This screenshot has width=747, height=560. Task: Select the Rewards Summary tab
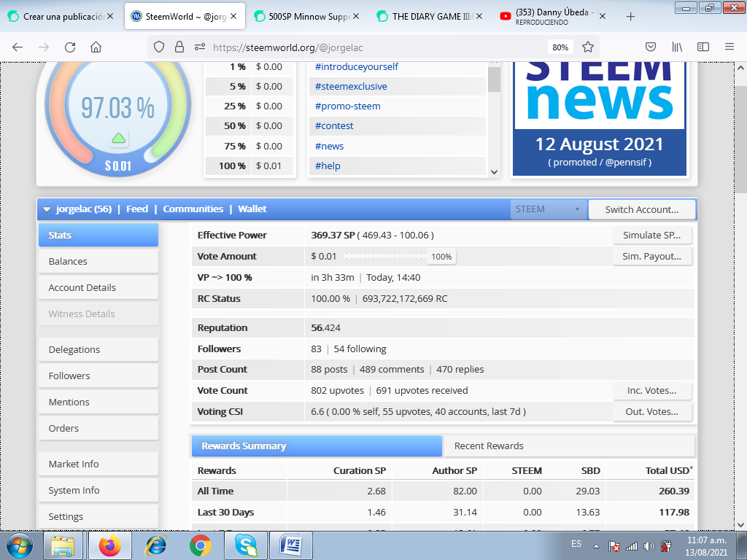(317, 446)
